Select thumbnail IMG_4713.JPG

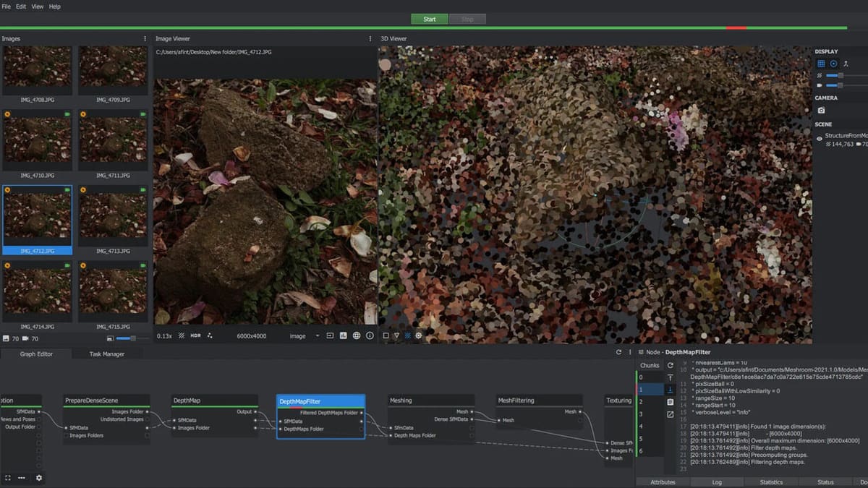(x=113, y=220)
